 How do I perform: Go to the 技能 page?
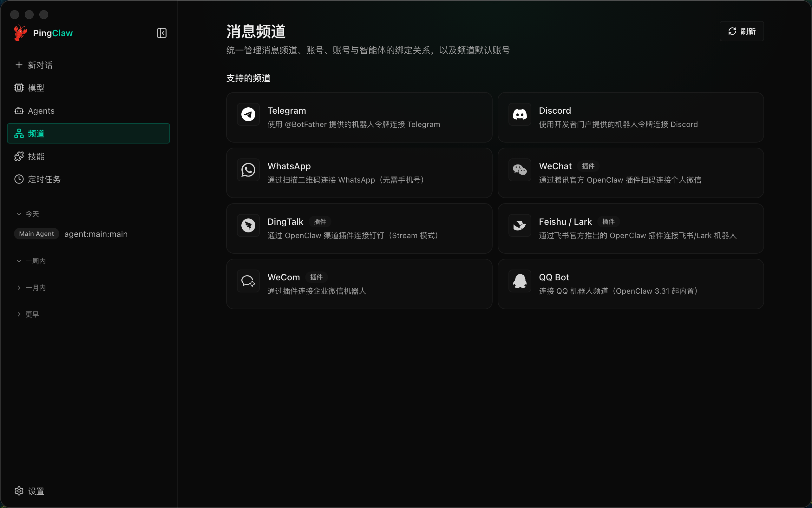(x=88, y=156)
